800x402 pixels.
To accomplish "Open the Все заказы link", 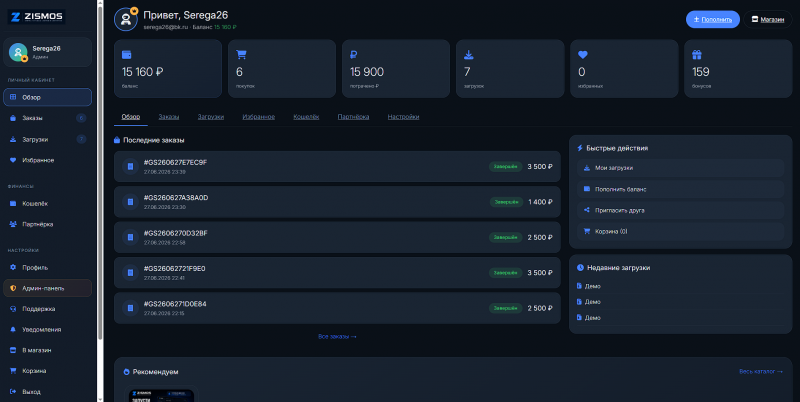I will pyautogui.click(x=337, y=337).
